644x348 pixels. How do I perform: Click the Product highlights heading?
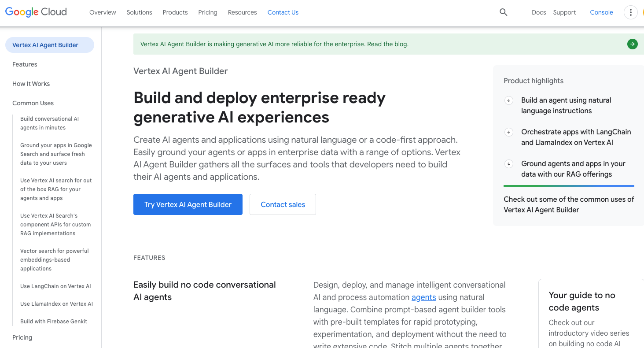pyautogui.click(x=534, y=81)
